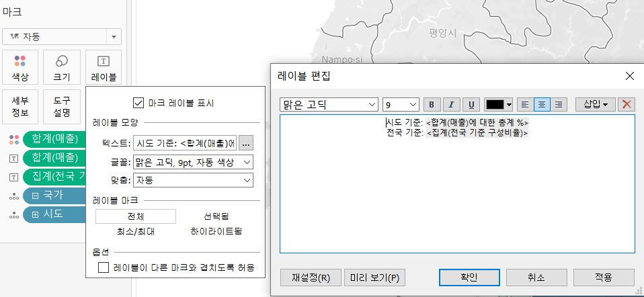Toggle bold formatting in label editor
Screen dimensions: 644x297
pos(432,104)
